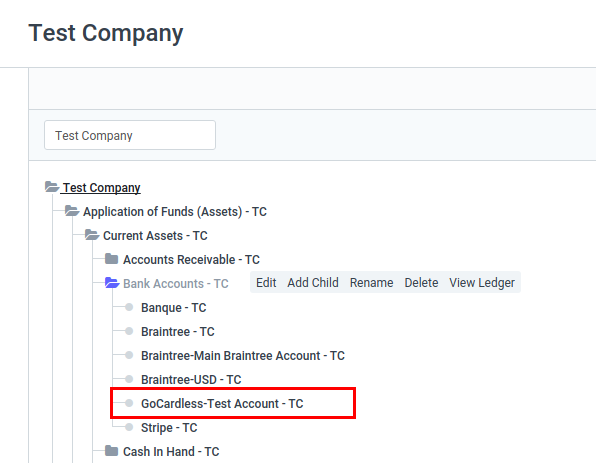This screenshot has height=463, width=596.
Task: Click the Stripe - TC leaf bullet
Action: [x=129, y=427]
